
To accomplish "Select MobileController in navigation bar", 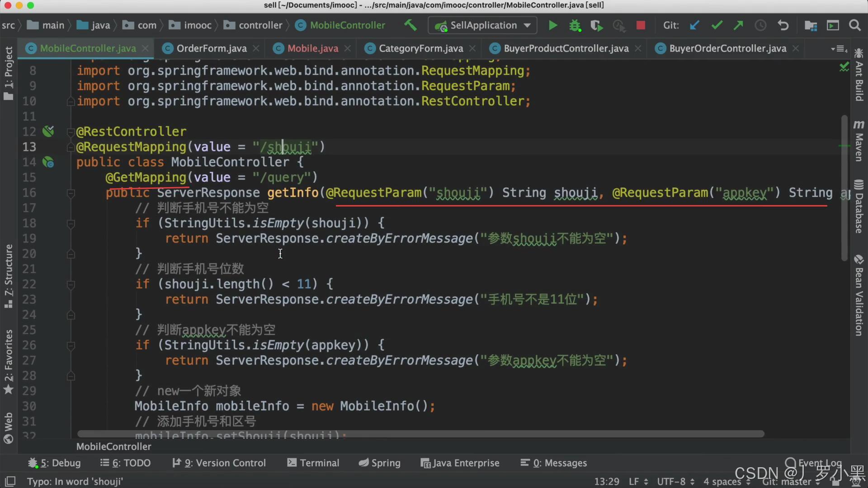I will pyautogui.click(x=340, y=25).
